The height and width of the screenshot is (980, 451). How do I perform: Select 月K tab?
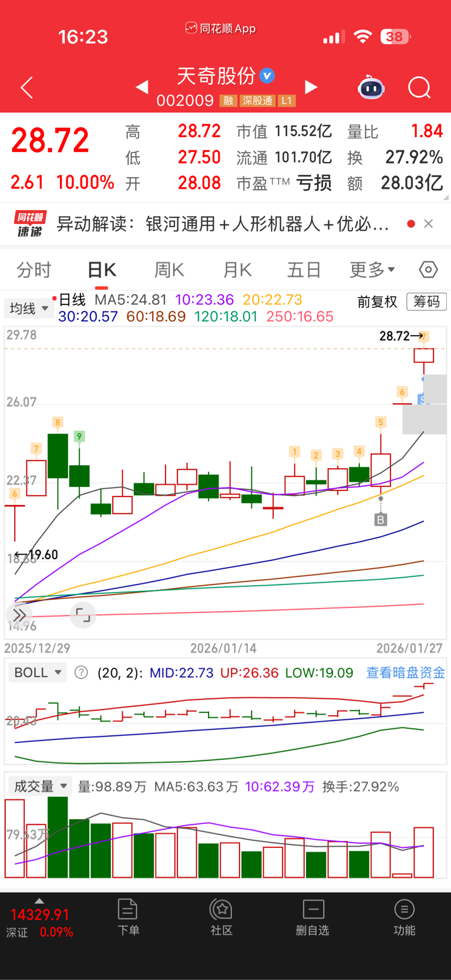click(237, 270)
